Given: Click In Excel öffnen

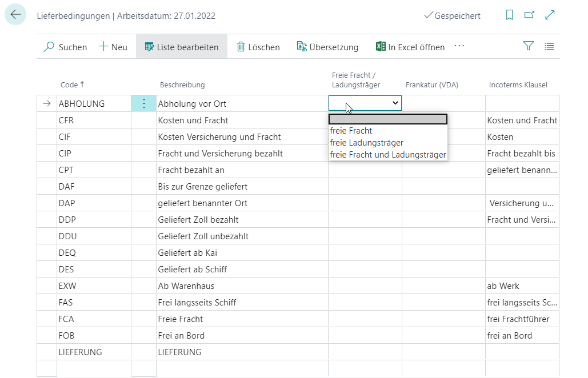Looking at the screenshot, I should pyautogui.click(x=410, y=47).
